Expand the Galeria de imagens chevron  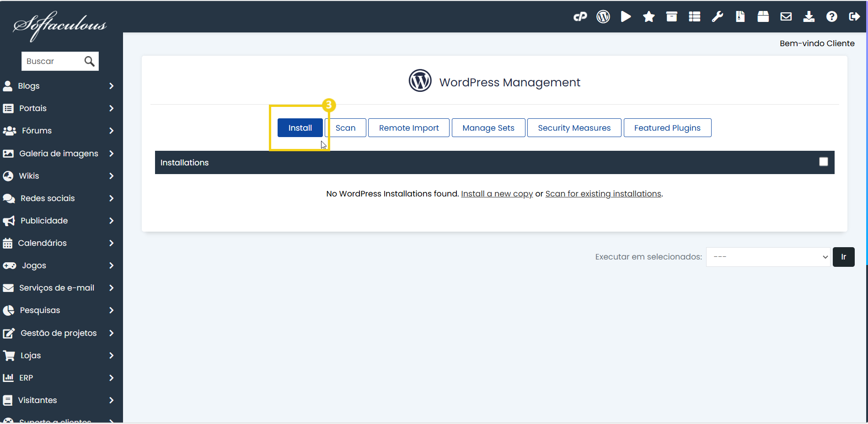(x=112, y=154)
